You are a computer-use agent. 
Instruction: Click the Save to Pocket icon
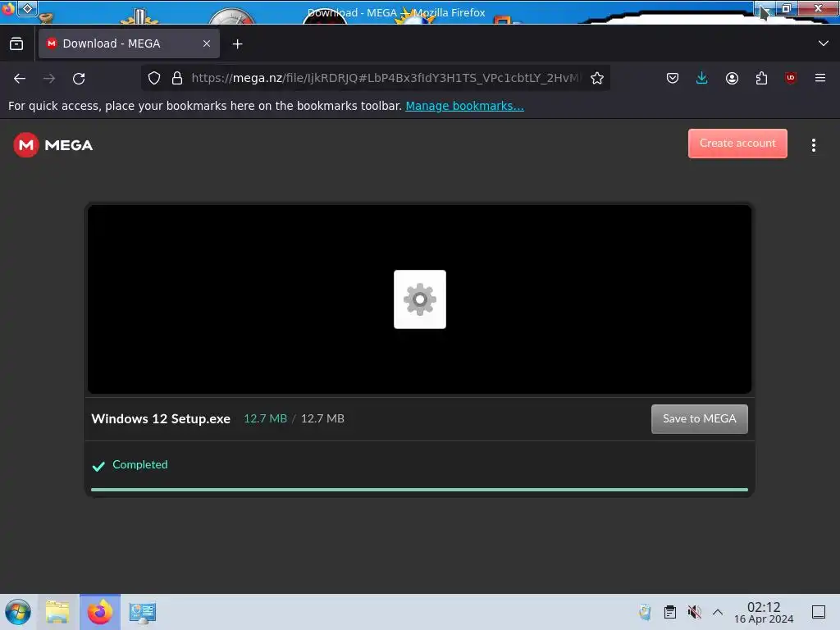pos(673,78)
